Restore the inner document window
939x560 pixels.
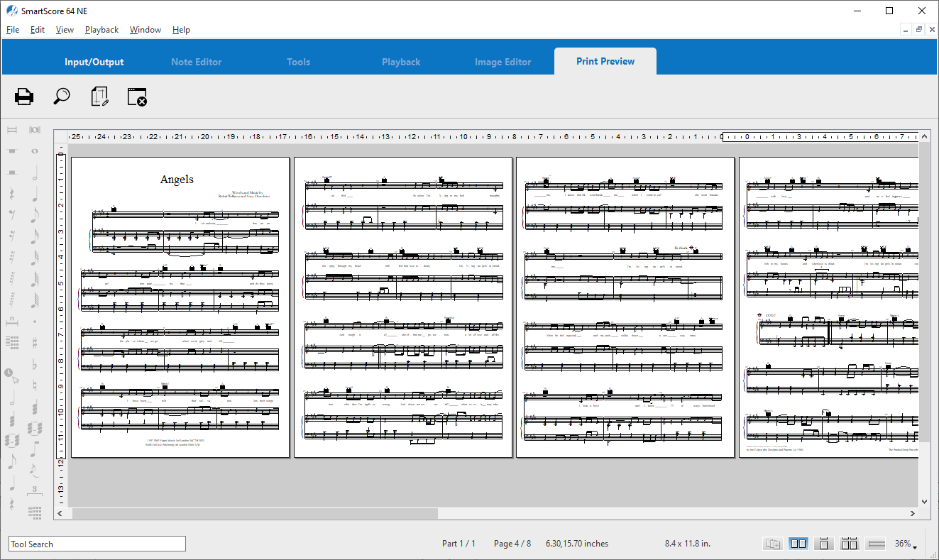(x=919, y=30)
